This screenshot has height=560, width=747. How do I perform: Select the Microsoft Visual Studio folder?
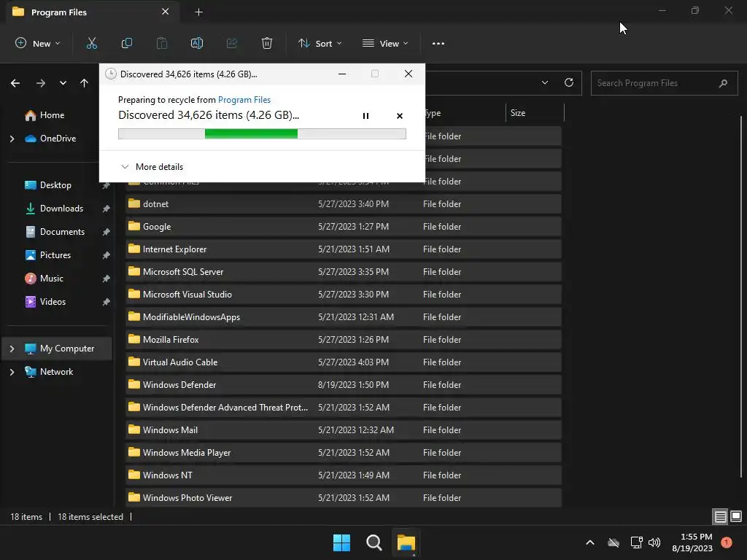pos(343,295)
